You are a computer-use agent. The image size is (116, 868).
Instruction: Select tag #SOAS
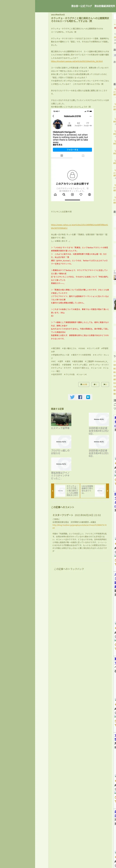coord(81,348)
